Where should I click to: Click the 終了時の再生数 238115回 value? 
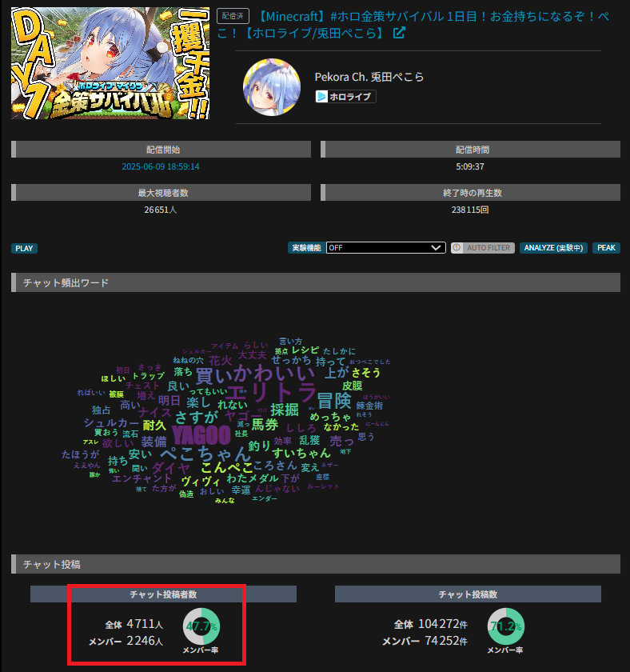click(470, 210)
